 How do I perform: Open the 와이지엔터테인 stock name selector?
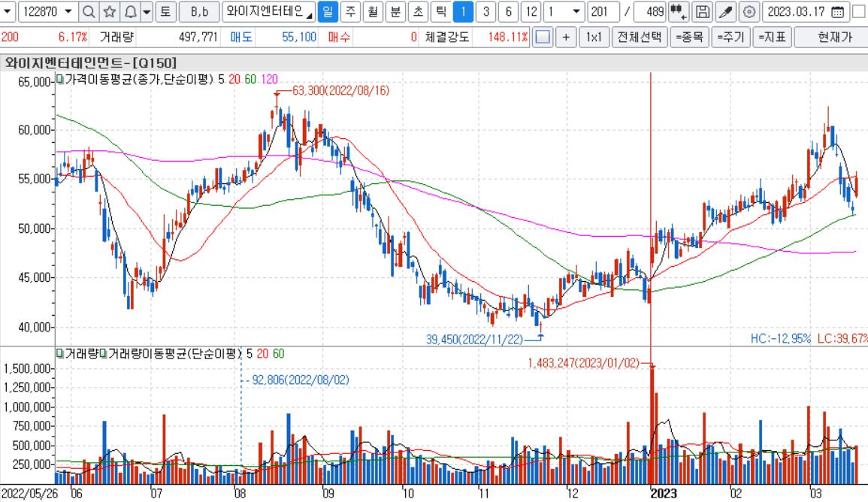(268, 11)
